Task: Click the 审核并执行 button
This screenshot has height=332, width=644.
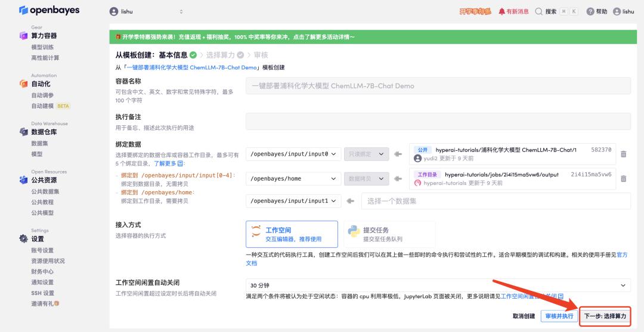Action: pos(558,316)
